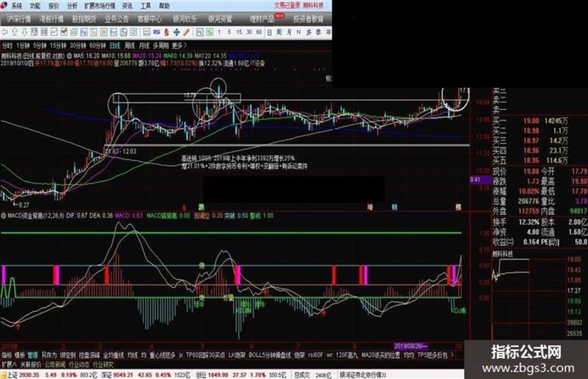Click the globe toolbar icon
This screenshot has width=588, height=379.
click(x=123, y=32)
